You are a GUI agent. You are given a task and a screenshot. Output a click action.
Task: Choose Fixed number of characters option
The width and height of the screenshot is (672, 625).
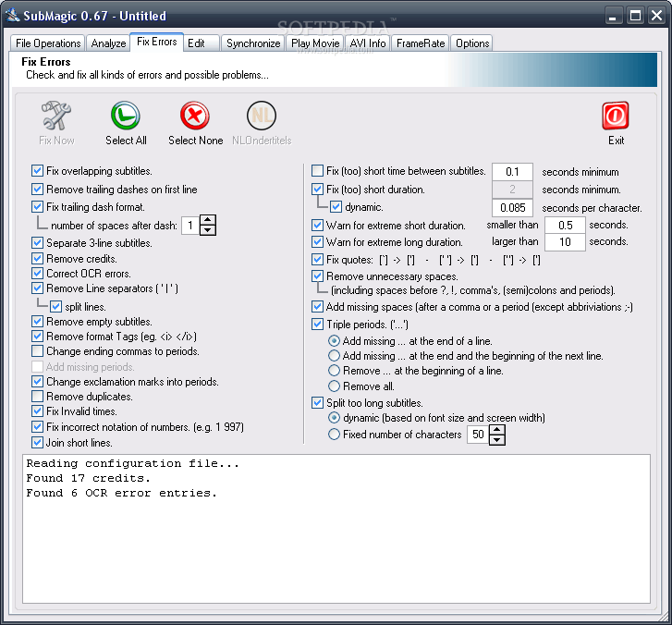click(x=334, y=435)
